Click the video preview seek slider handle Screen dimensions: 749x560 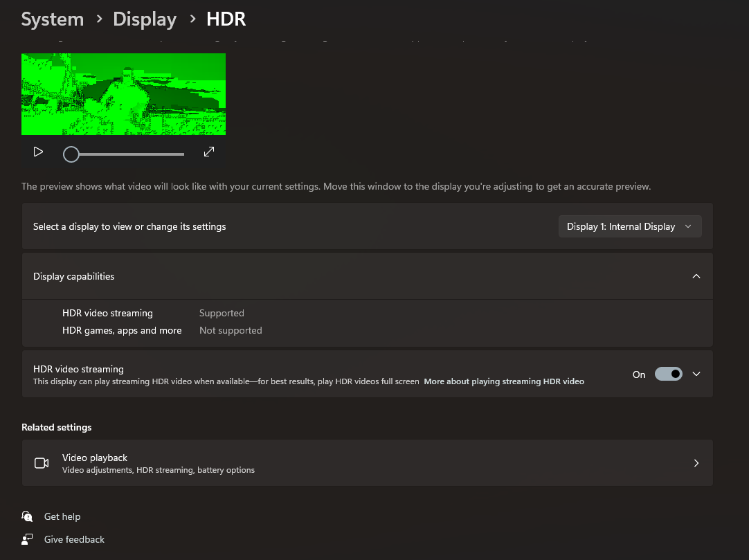coord(71,154)
